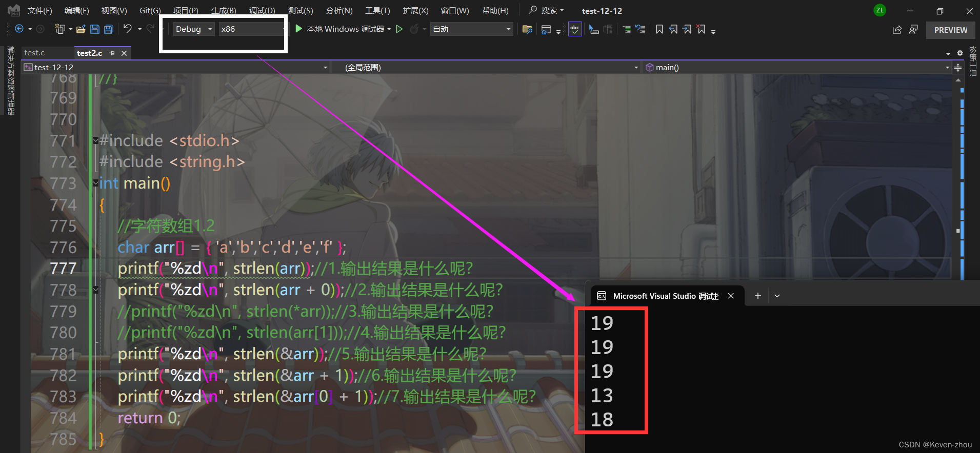Go to the previous bookmark icon

click(x=673, y=29)
